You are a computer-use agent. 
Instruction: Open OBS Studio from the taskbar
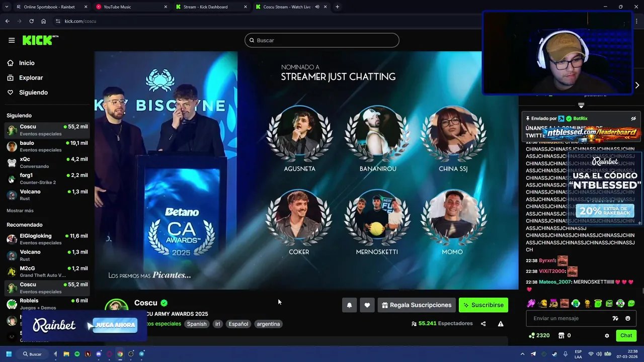tap(131, 354)
